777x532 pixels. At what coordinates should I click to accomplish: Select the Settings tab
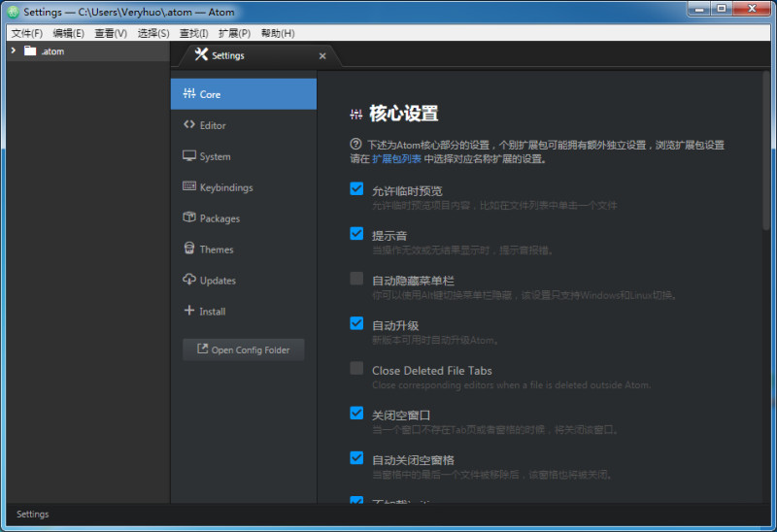pyautogui.click(x=259, y=55)
